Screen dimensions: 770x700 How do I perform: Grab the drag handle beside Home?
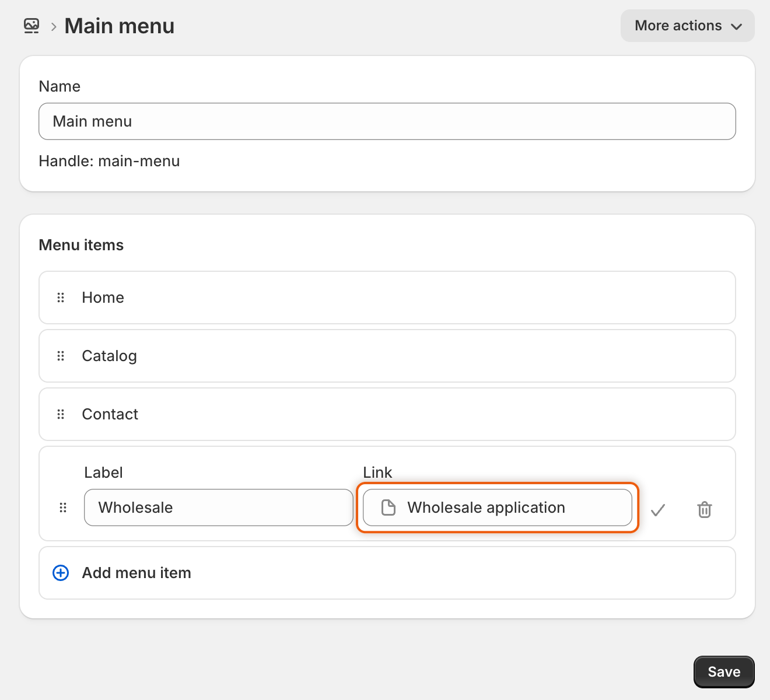[61, 297]
